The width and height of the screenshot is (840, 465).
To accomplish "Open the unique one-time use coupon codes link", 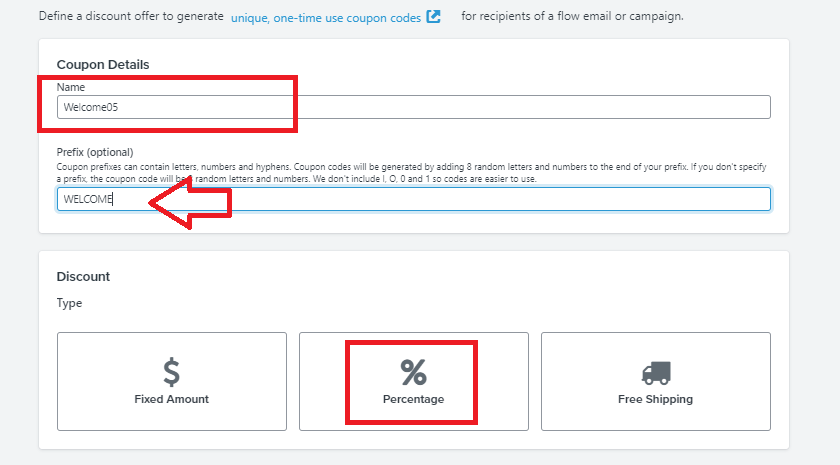I will pyautogui.click(x=326, y=18).
